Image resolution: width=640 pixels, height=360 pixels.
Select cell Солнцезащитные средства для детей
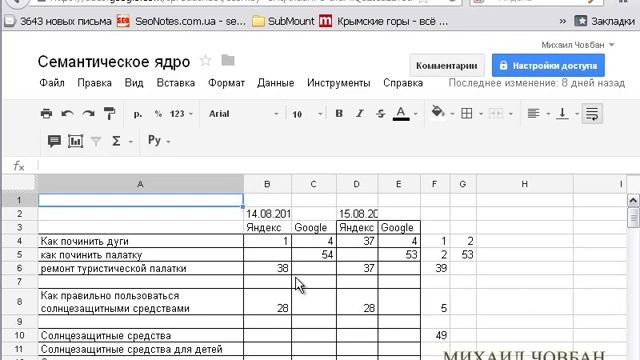click(x=140, y=349)
